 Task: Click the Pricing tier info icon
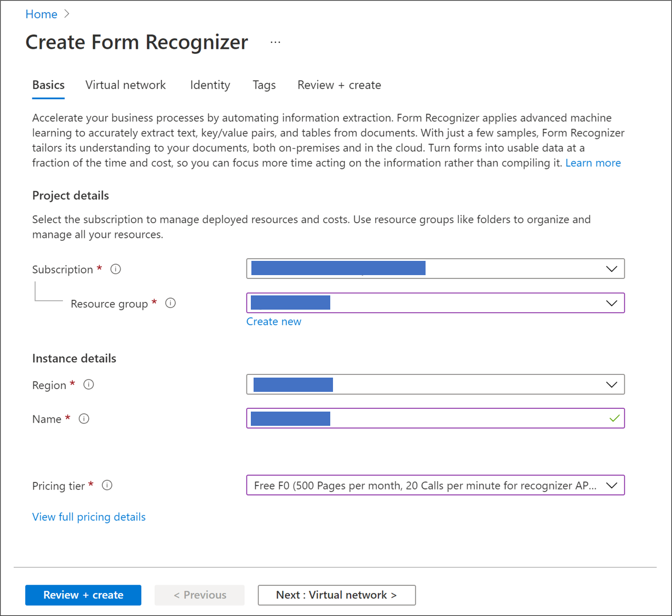tap(107, 485)
